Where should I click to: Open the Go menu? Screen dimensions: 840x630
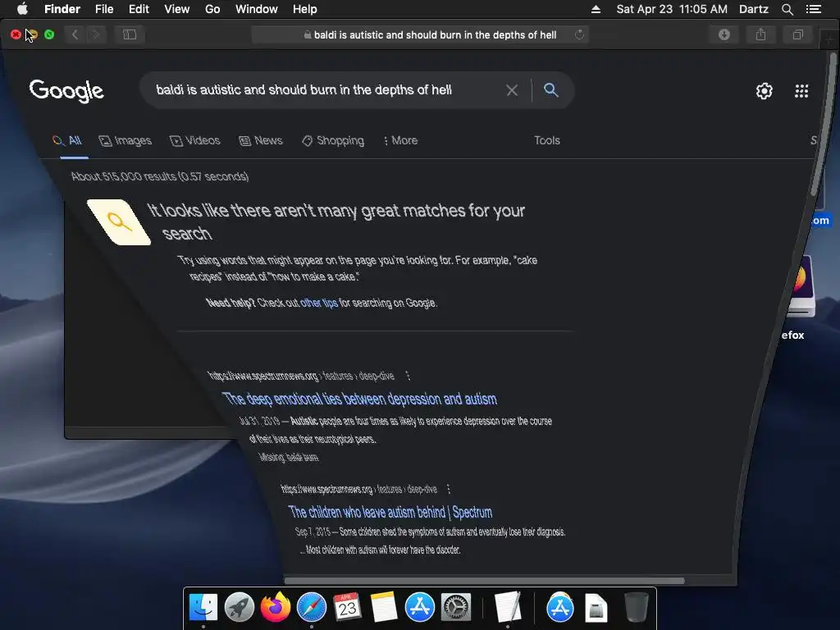click(x=212, y=9)
